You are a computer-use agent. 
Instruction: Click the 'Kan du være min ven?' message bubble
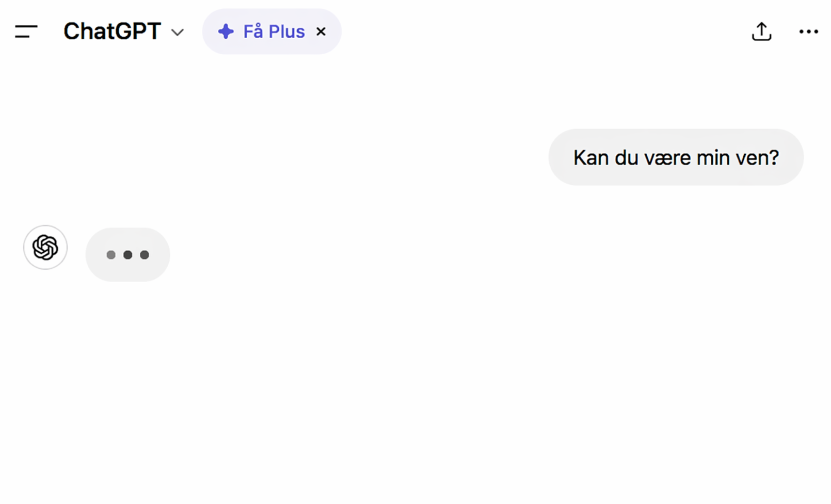(x=676, y=157)
